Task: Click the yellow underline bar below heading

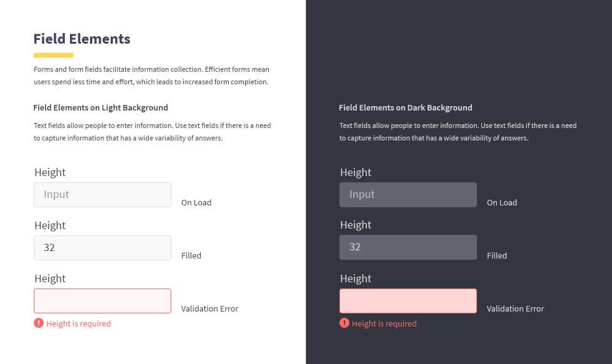Action: pos(54,55)
